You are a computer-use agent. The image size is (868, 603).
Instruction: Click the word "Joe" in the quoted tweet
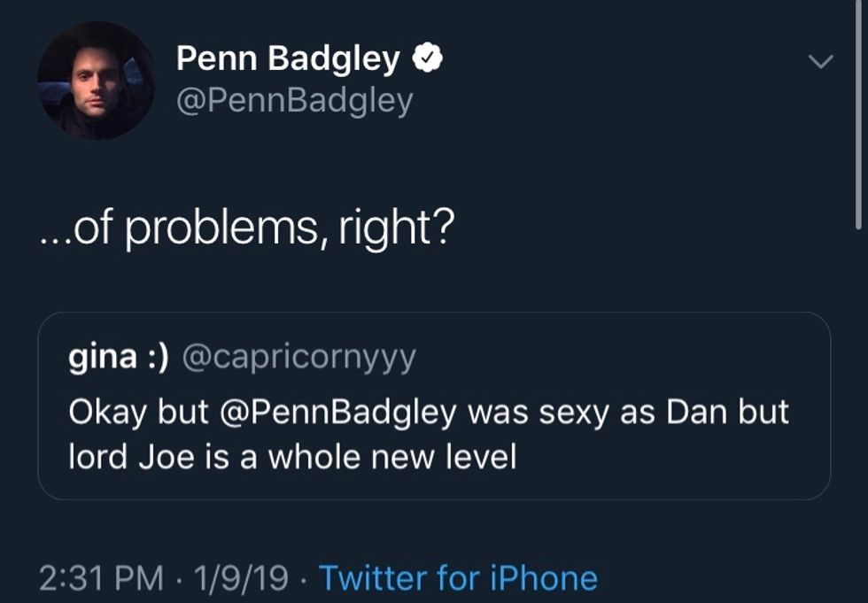point(159,457)
